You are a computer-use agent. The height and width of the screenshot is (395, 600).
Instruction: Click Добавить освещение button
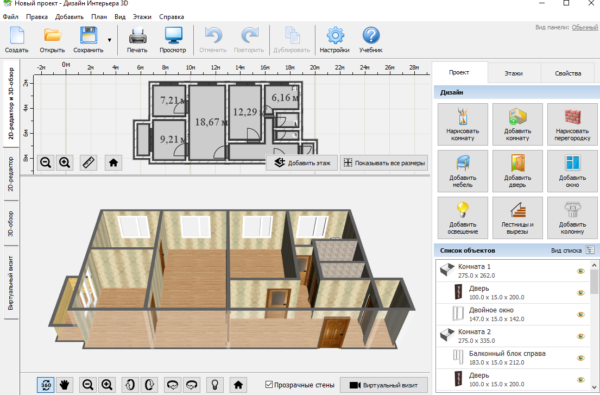pos(463,218)
